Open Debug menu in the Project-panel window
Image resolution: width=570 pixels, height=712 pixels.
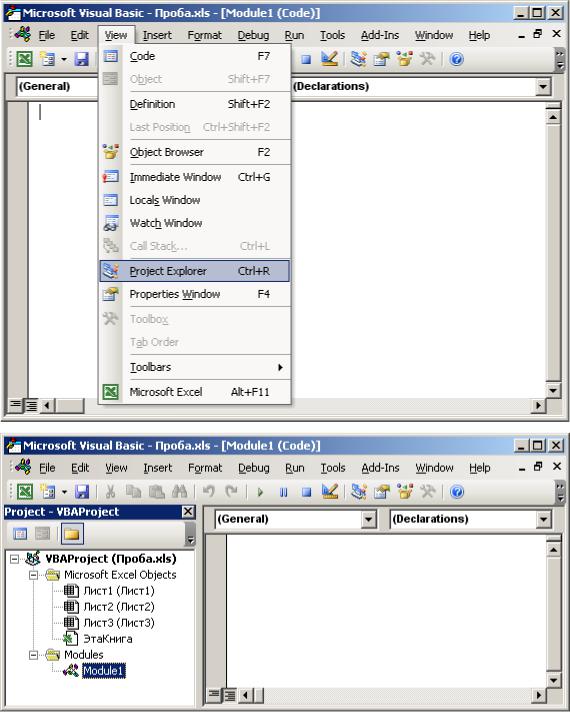coord(253,468)
